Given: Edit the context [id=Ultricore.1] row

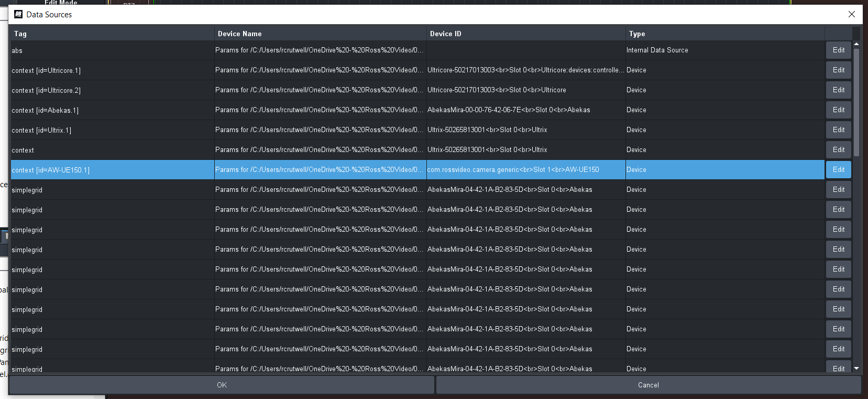Looking at the screenshot, I should pyautogui.click(x=839, y=70).
